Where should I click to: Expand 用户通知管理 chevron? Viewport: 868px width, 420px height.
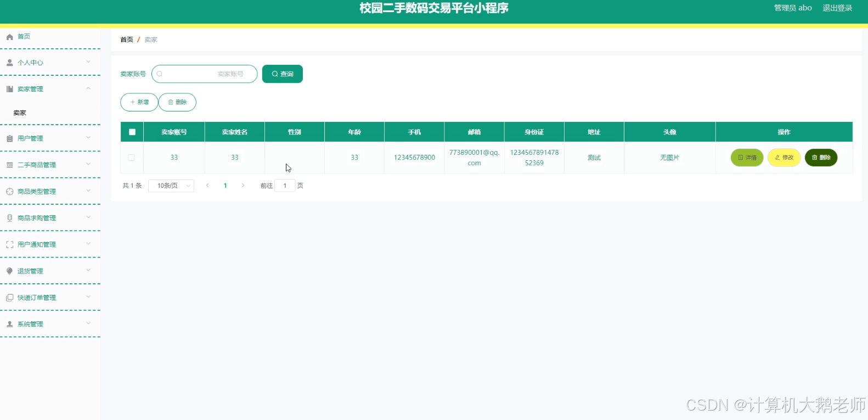coord(88,244)
